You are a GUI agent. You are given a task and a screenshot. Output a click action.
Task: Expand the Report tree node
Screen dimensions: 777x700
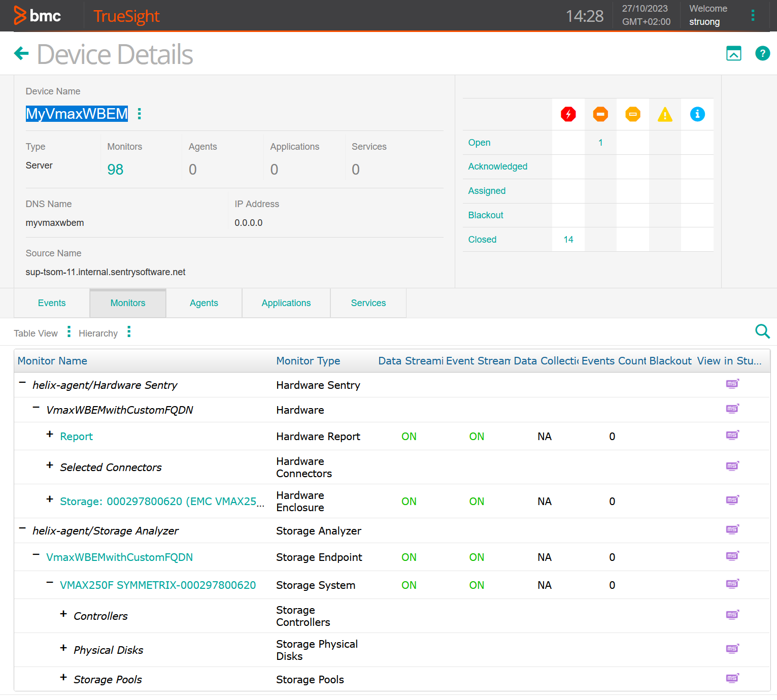click(50, 435)
